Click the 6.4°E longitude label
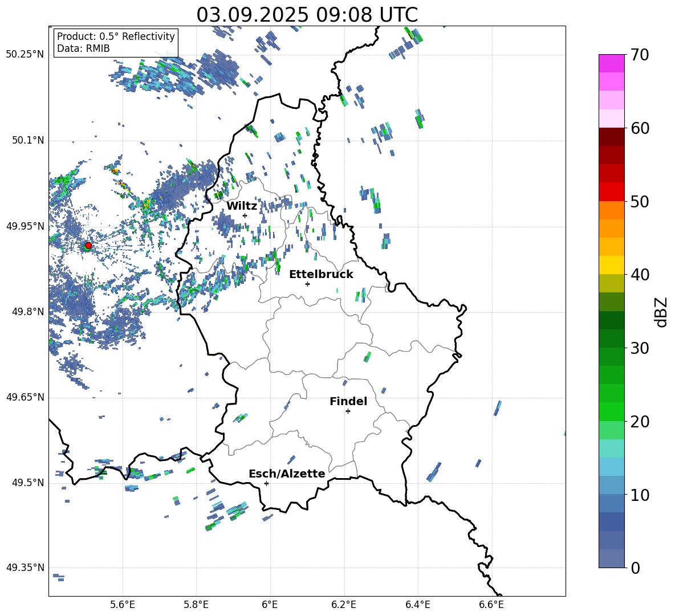Screen dimensions: 675x616 point(417,605)
